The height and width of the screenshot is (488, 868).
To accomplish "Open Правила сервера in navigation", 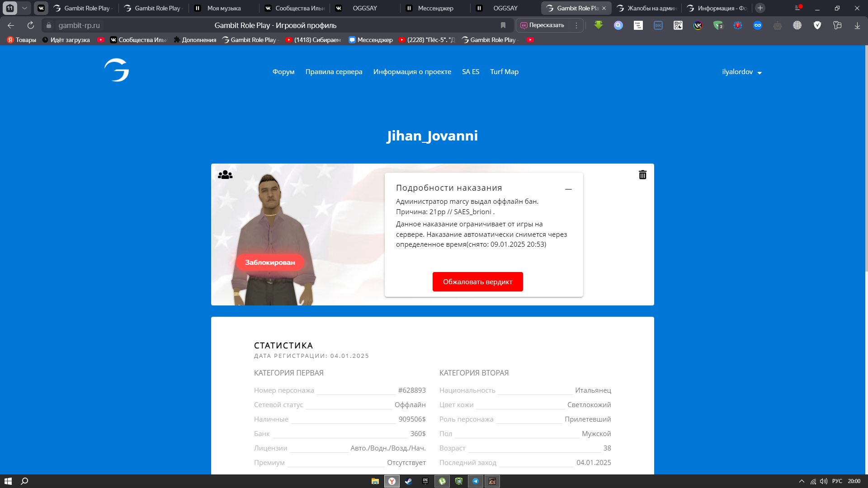I will [x=334, y=72].
